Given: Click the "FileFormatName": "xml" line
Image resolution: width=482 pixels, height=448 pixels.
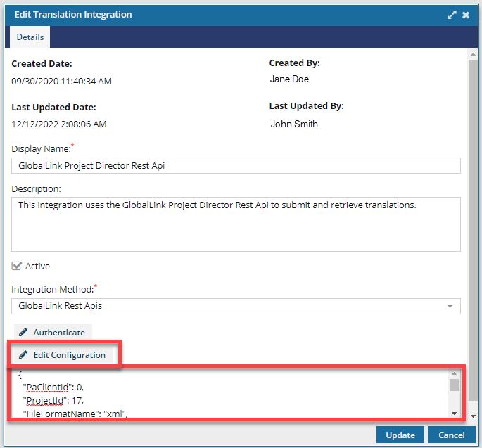Looking at the screenshot, I should tap(75, 414).
